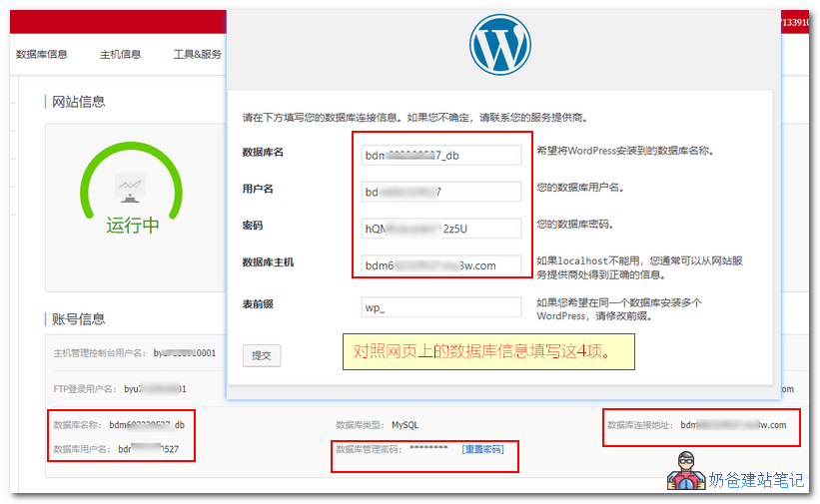Click the FTP登录用户名 value
This screenshot has height=504, width=820.
point(155,389)
